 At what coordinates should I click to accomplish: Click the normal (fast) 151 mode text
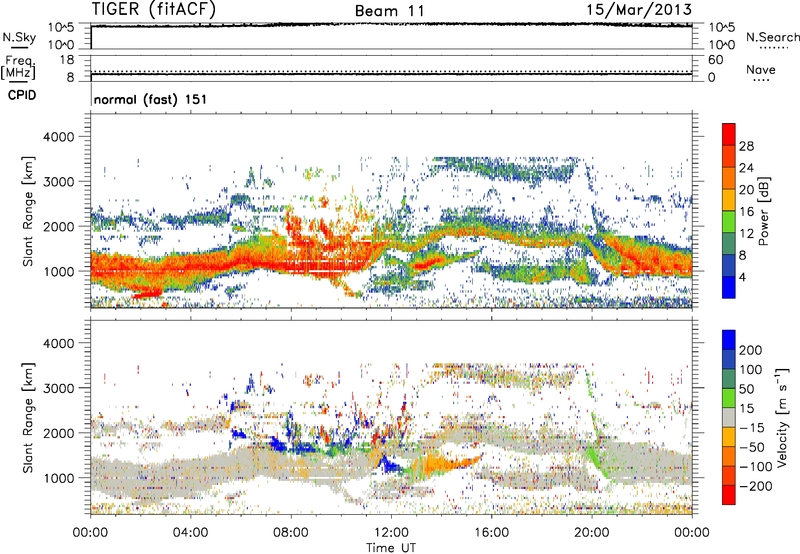click(x=150, y=99)
